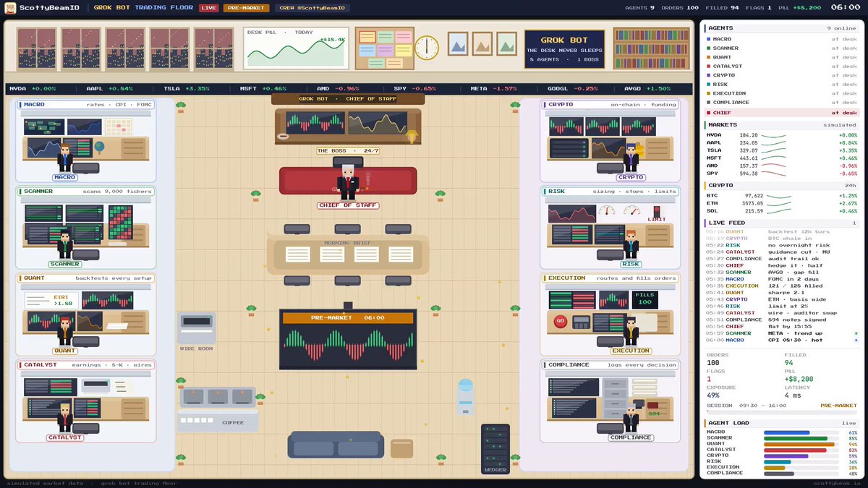The height and width of the screenshot is (488, 868).
Task: Click the 06:00 clock in the header
Action: [845, 8]
